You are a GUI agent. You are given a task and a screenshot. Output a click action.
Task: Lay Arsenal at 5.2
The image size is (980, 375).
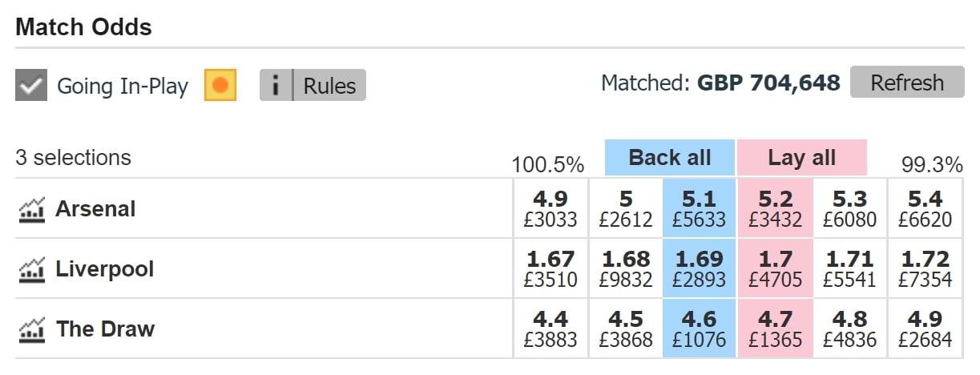[774, 208]
